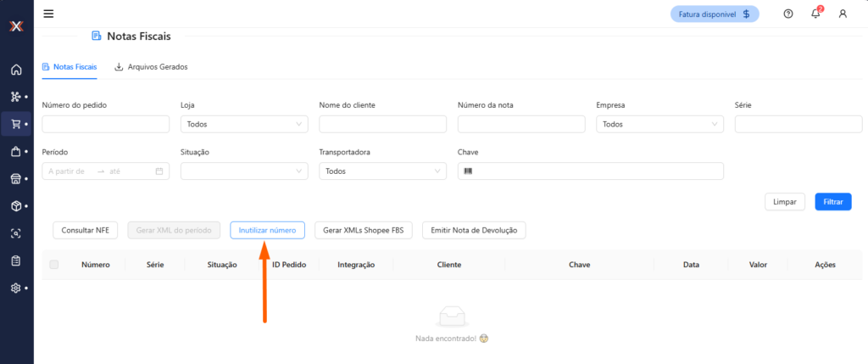Click the Fatura disponível badge

point(714,14)
